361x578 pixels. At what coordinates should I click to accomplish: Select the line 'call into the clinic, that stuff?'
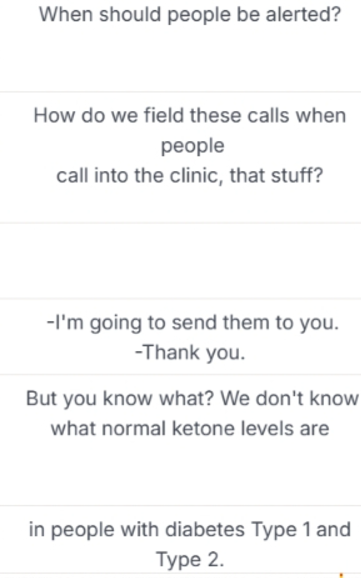[x=190, y=175]
